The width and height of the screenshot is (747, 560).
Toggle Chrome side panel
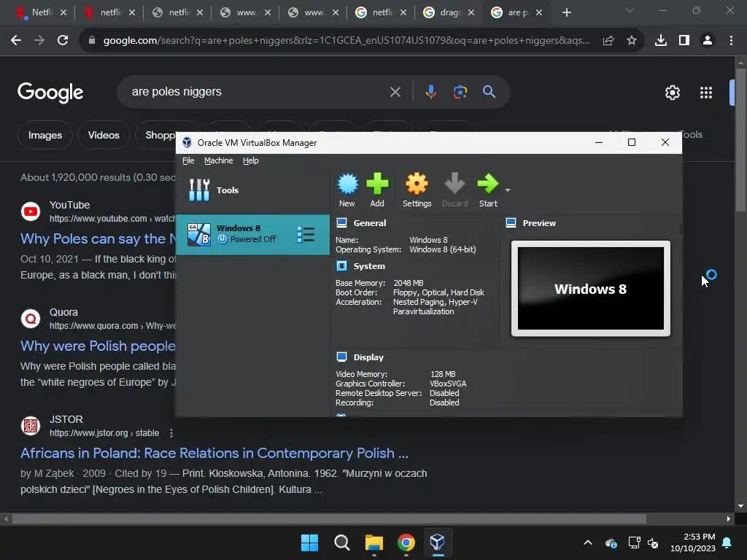(x=684, y=41)
